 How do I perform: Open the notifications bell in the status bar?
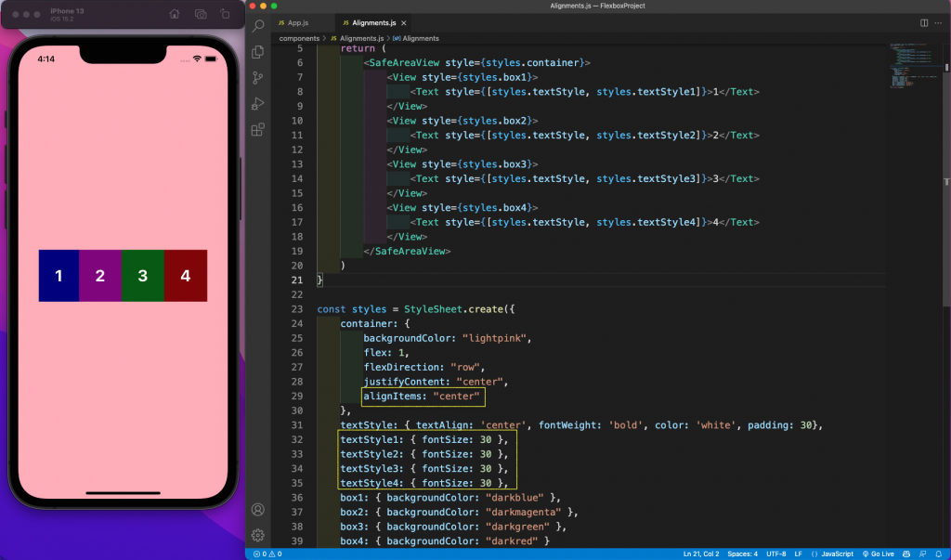point(938,553)
